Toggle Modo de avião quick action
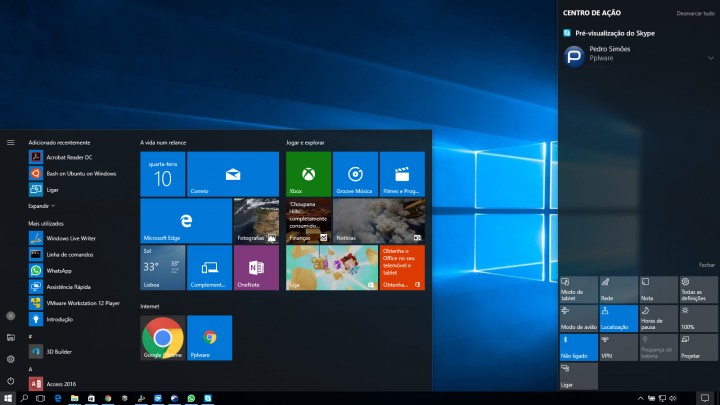Viewport: 720px width, 405px height. [579, 318]
